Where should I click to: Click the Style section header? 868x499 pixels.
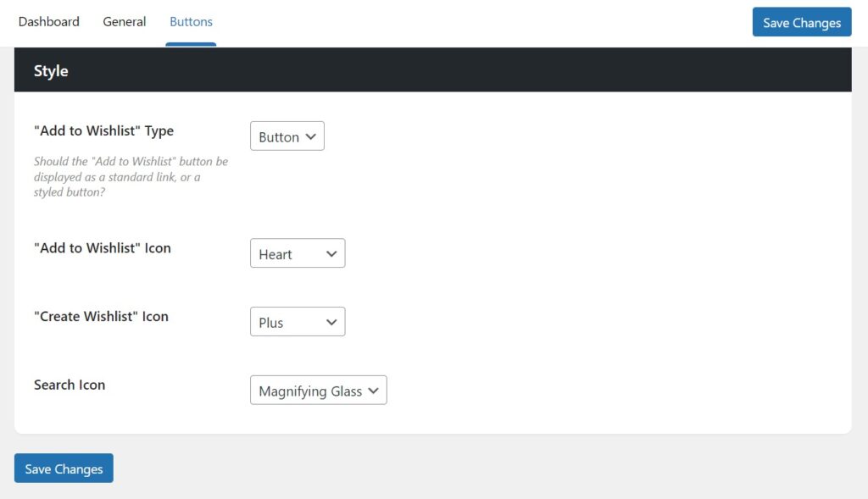click(50, 71)
